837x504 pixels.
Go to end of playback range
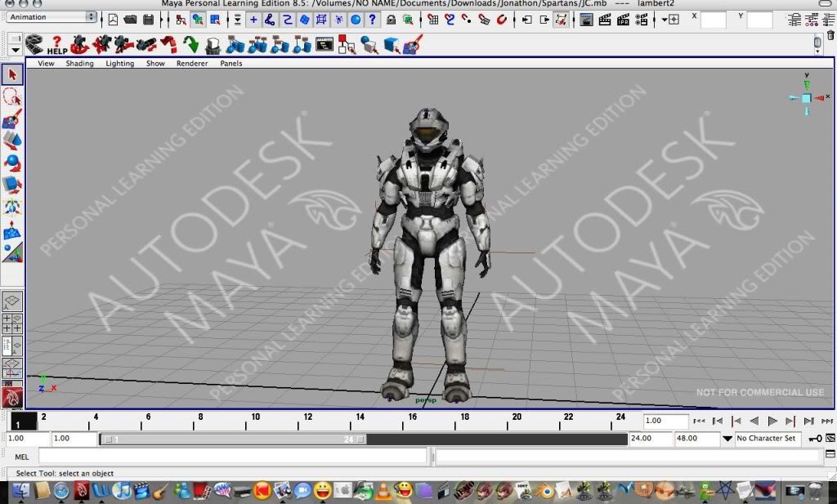tap(827, 421)
